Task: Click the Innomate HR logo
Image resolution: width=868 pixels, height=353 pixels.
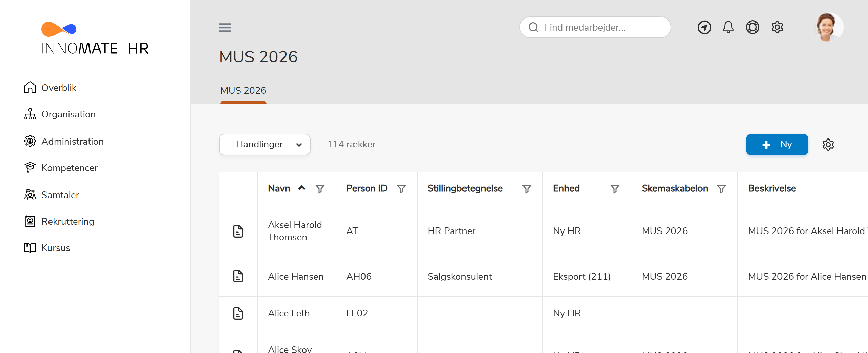Action: pos(95,38)
